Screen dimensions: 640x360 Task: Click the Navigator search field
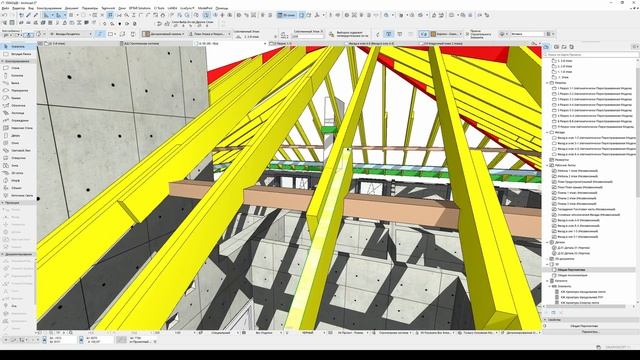[x=591, y=54]
